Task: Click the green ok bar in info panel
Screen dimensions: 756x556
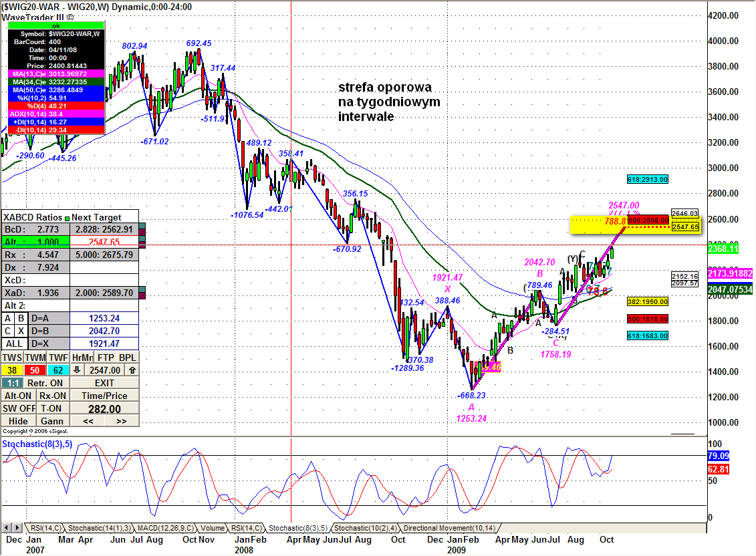Action: [56, 25]
